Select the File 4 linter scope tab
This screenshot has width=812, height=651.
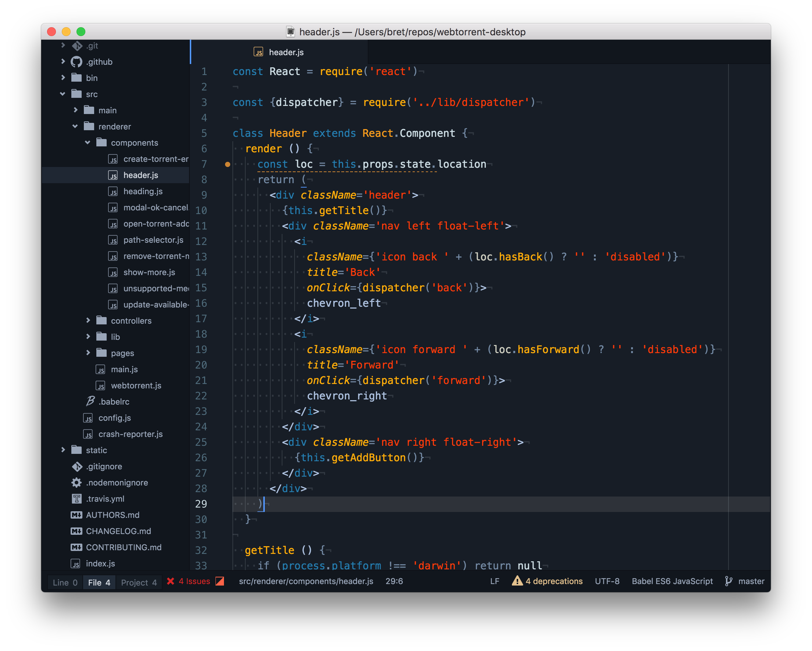tap(99, 583)
